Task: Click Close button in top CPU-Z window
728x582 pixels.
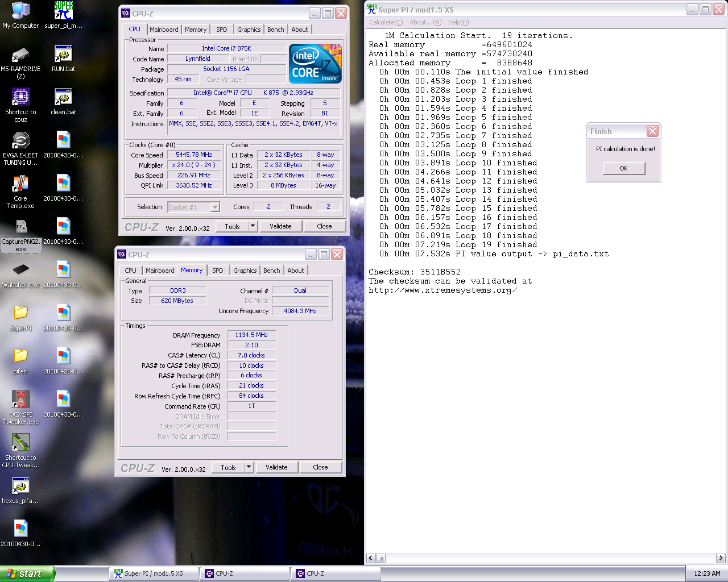Action: (324, 226)
